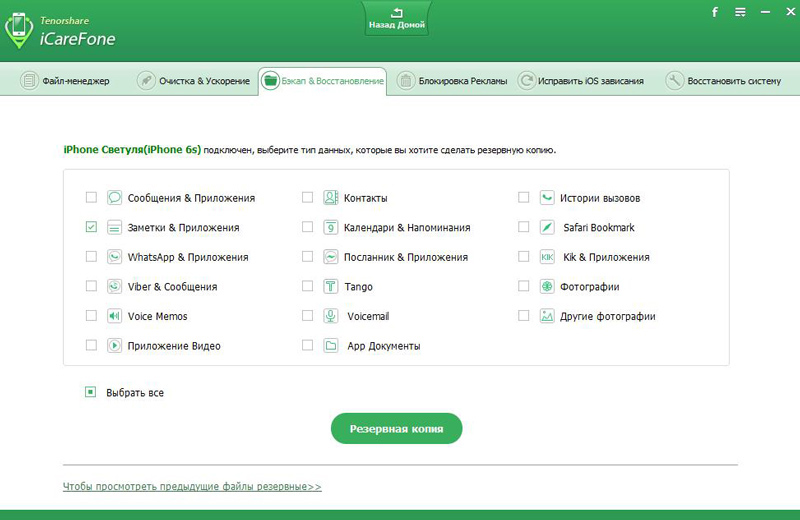Switch to Восстановить систему tab

pyautogui.click(x=723, y=81)
